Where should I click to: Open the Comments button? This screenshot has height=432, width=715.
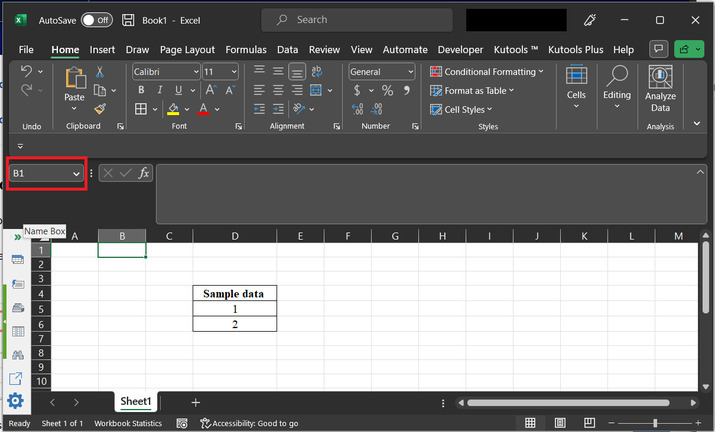pyautogui.click(x=658, y=49)
